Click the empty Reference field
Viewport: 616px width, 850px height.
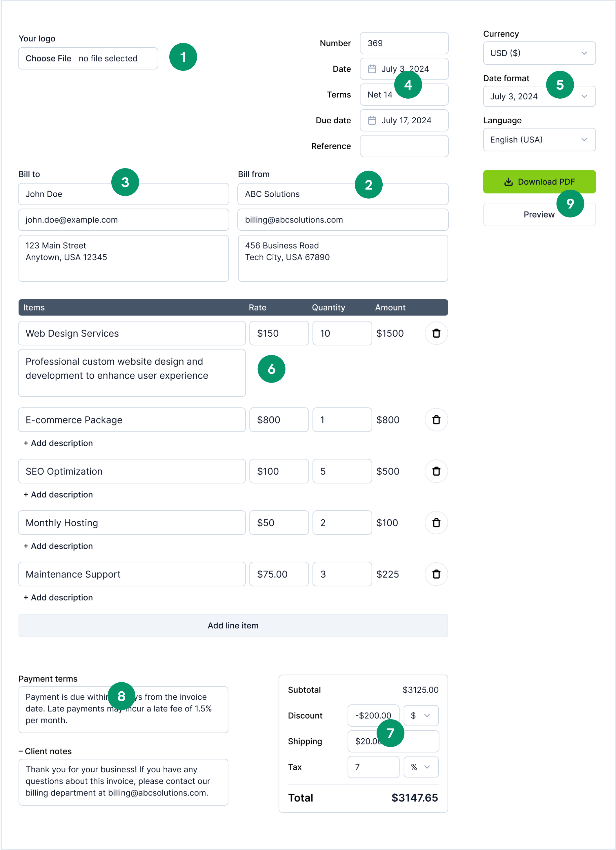[x=404, y=146]
